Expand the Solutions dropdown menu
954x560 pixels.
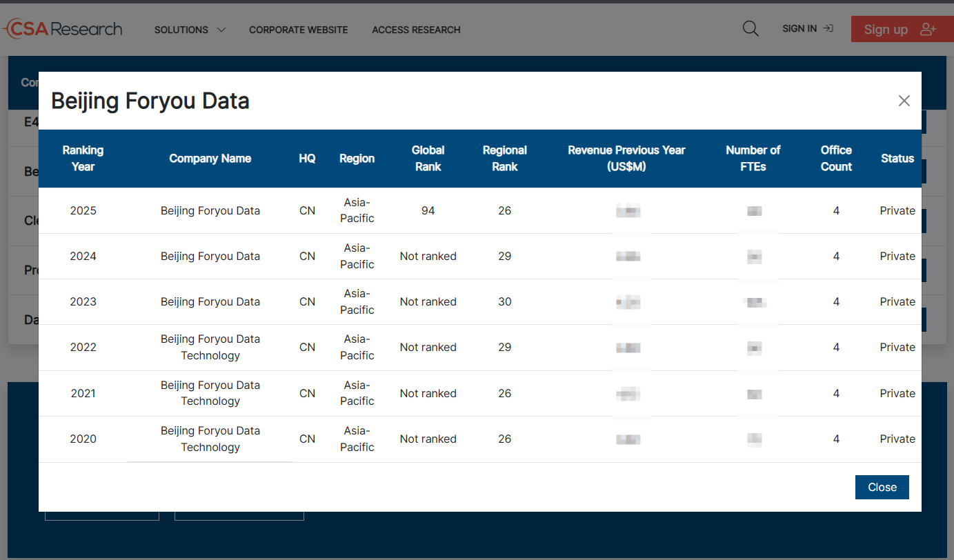(190, 30)
